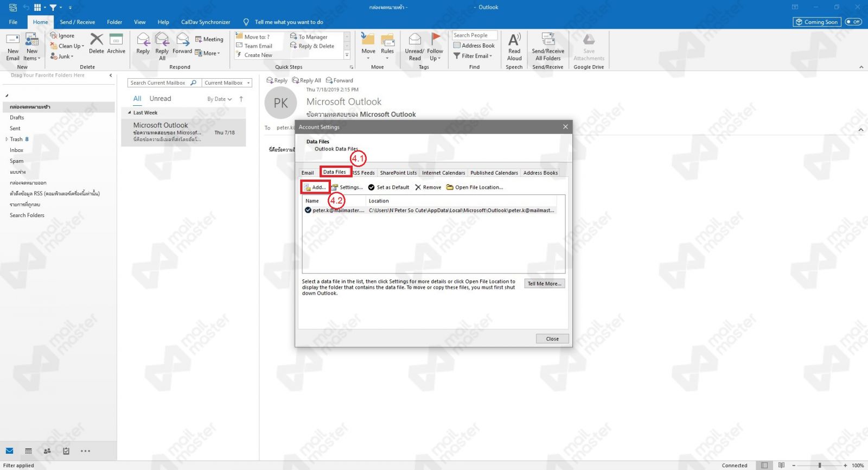Viewport: 868px width, 470px height.
Task: Switch to the RSS Feeds tab
Action: coord(364,173)
